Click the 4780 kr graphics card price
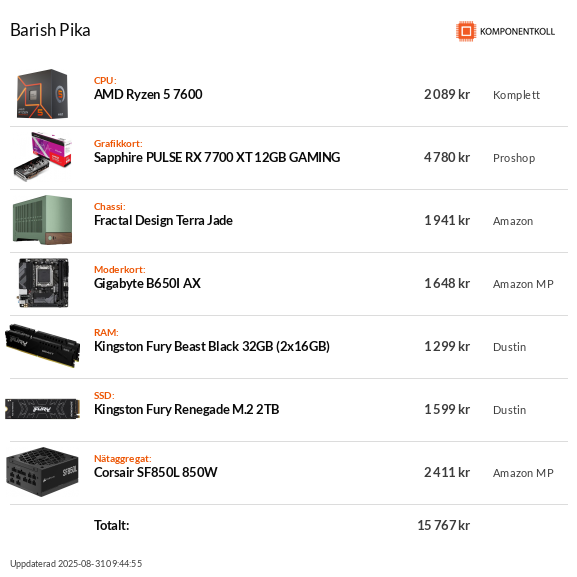Viewport: 577px width, 577px height. 446,157
